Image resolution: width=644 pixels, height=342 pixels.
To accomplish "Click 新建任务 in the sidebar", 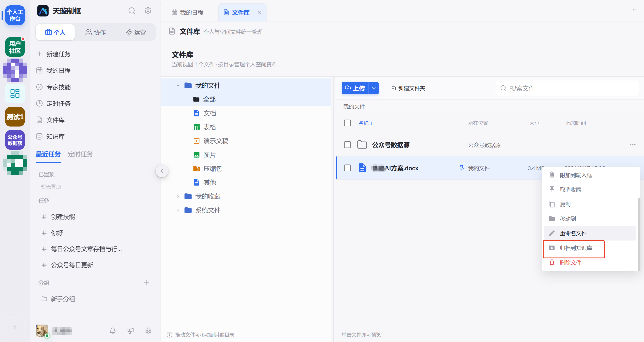I will pyautogui.click(x=58, y=54).
